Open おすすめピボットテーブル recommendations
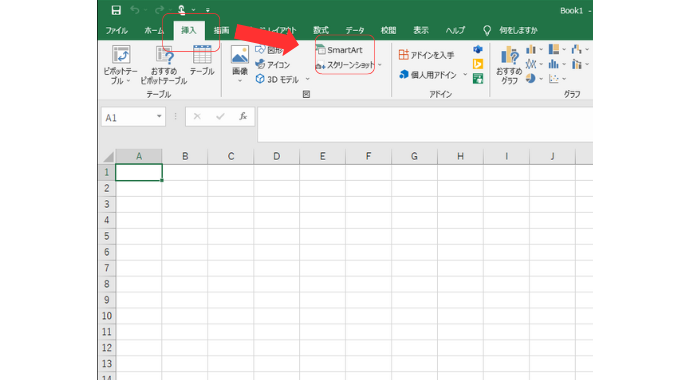 point(164,65)
